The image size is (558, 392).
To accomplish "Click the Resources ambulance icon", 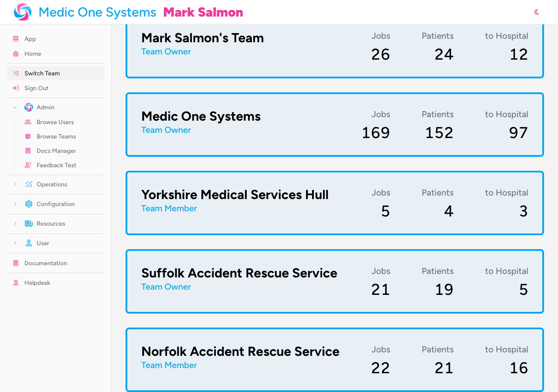I will pos(28,223).
